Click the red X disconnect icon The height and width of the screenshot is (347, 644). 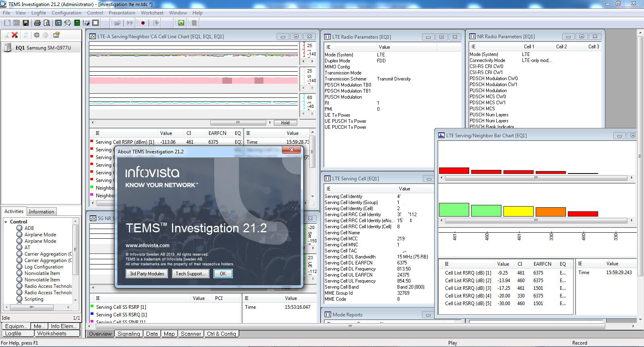click(x=15, y=35)
